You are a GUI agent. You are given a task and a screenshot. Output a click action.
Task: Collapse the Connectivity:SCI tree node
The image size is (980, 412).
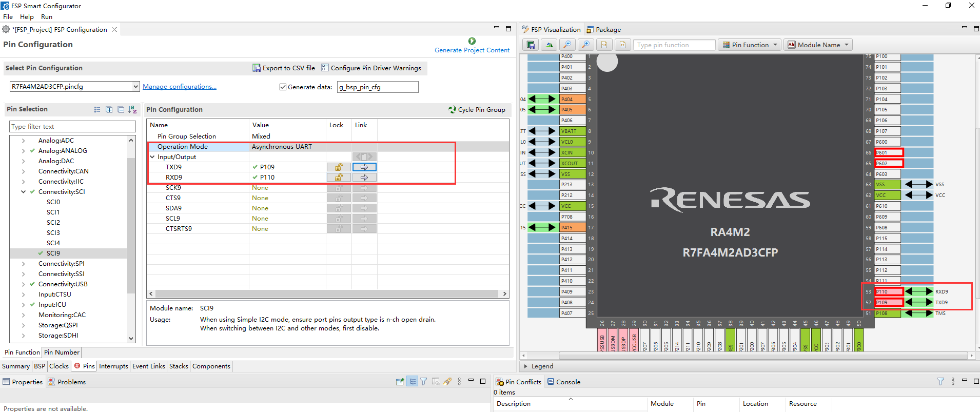pos(23,191)
